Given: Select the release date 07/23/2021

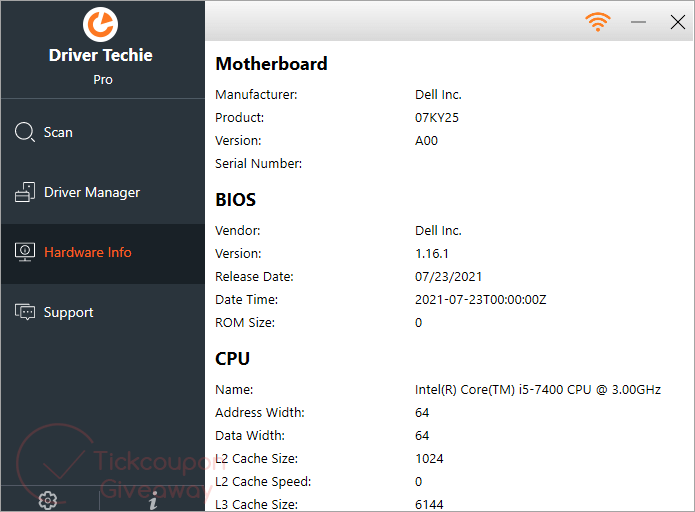Looking at the screenshot, I should [448, 277].
